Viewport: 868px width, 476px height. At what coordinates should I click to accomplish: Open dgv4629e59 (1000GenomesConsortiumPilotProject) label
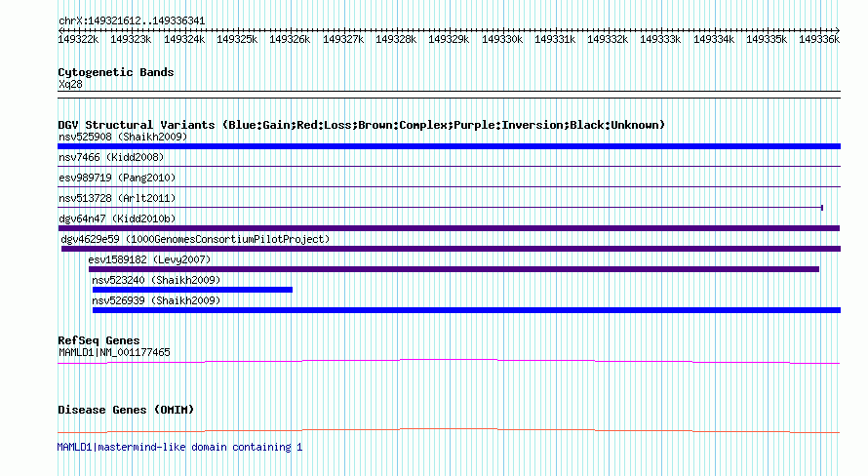click(x=195, y=239)
